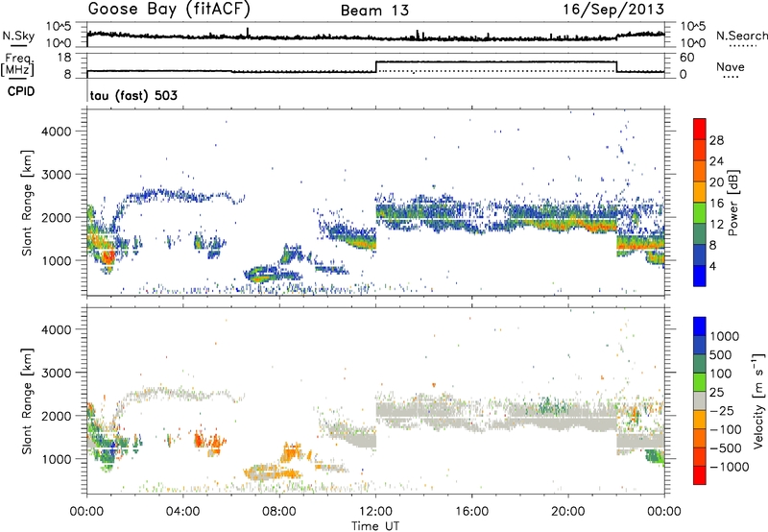Click the Velocity panel 'Slant Range [km]' label
Image resolution: width=768 pixels, height=532 pixels.
click(x=27, y=400)
